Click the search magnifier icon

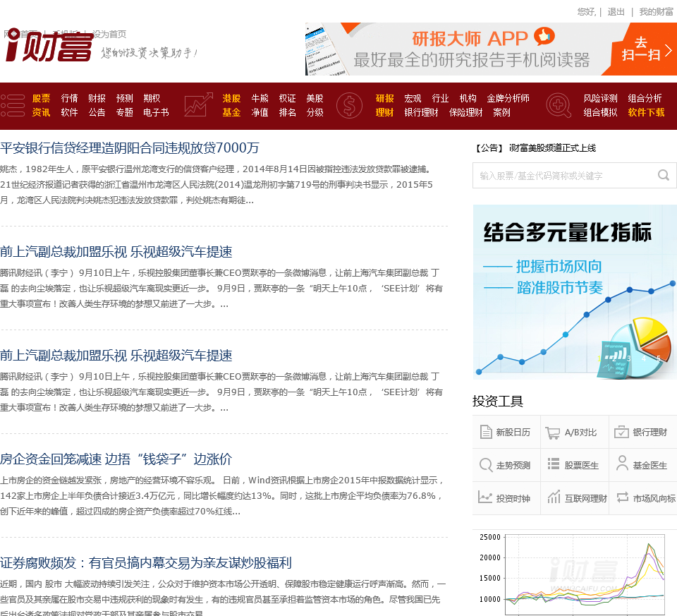coord(663,175)
